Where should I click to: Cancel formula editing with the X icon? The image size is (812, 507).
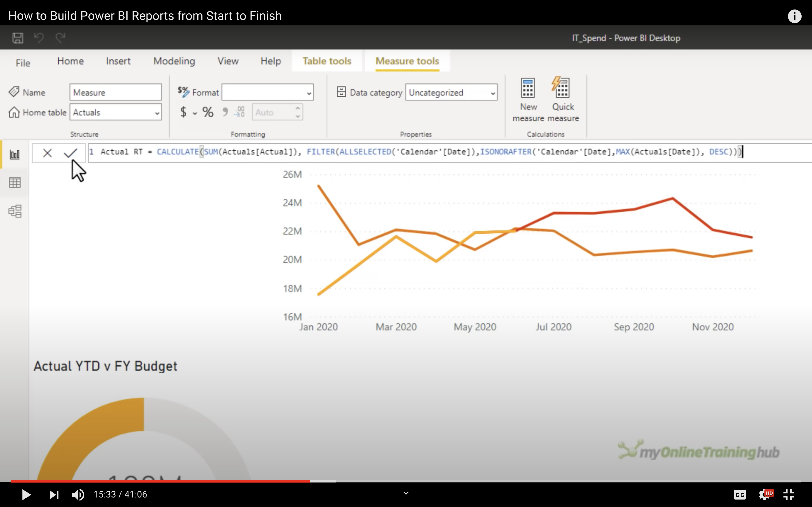pyautogui.click(x=47, y=153)
